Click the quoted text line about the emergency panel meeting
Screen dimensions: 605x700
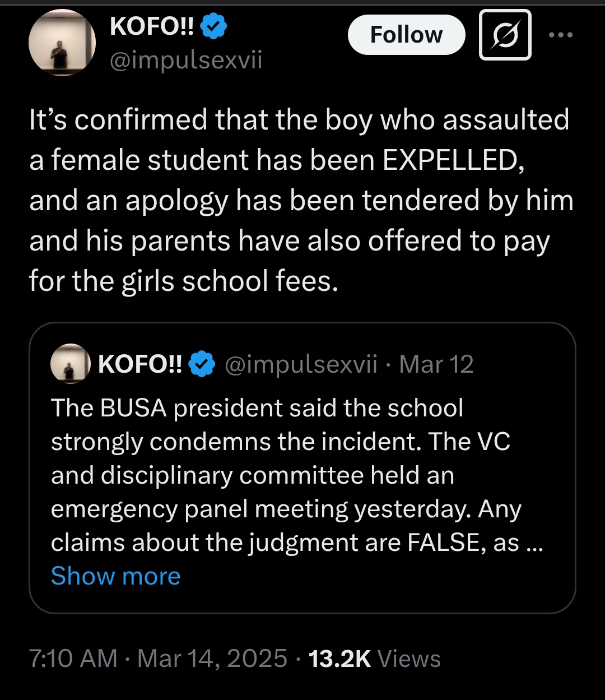tap(286, 509)
